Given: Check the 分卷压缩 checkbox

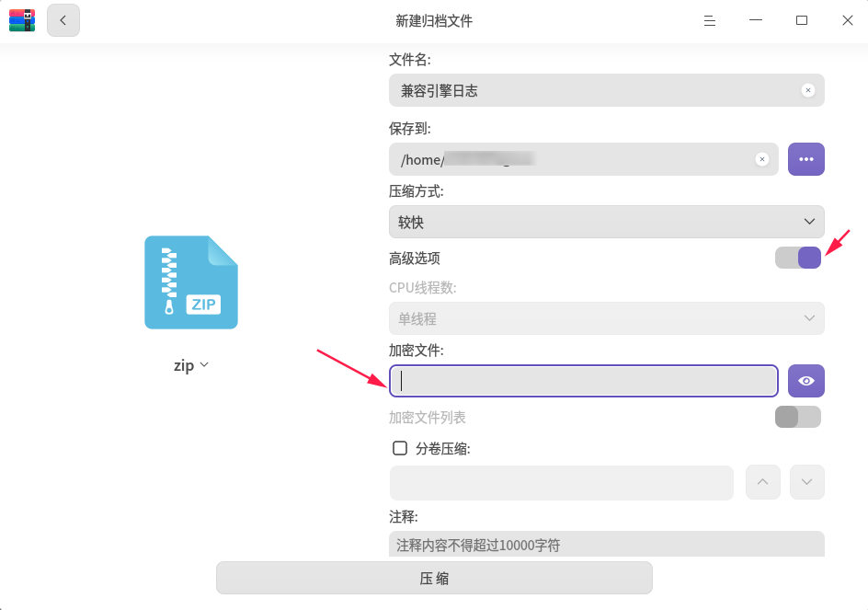Looking at the screenshot, I should click(x=400, y=448).
